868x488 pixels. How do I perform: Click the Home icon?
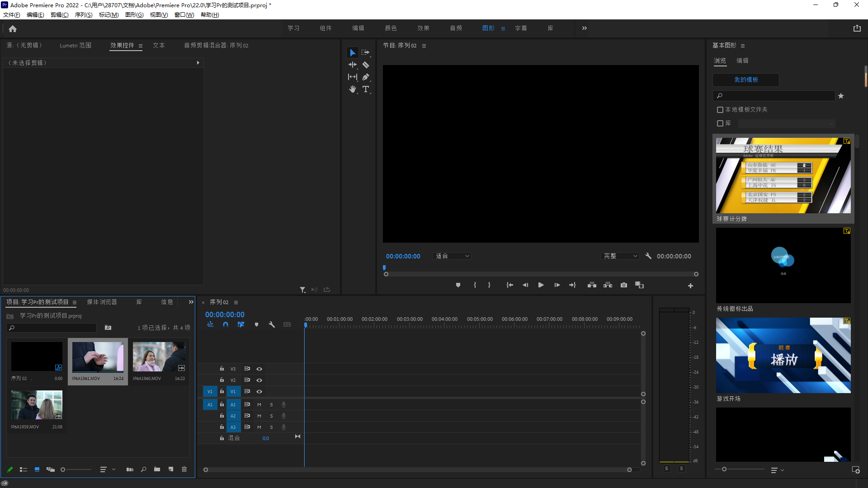pyautogui.click(x=13, y=29)
